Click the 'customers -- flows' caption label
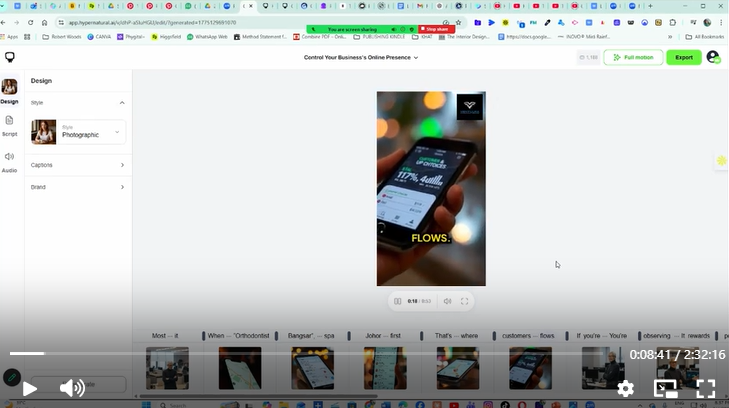 pos(528,336)
